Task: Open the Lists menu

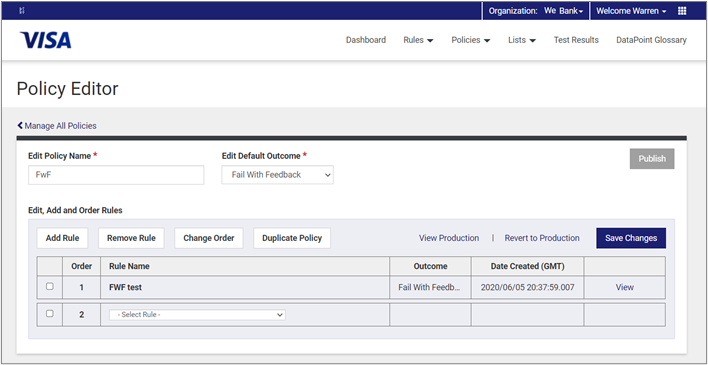Action: tap(522, 40)
